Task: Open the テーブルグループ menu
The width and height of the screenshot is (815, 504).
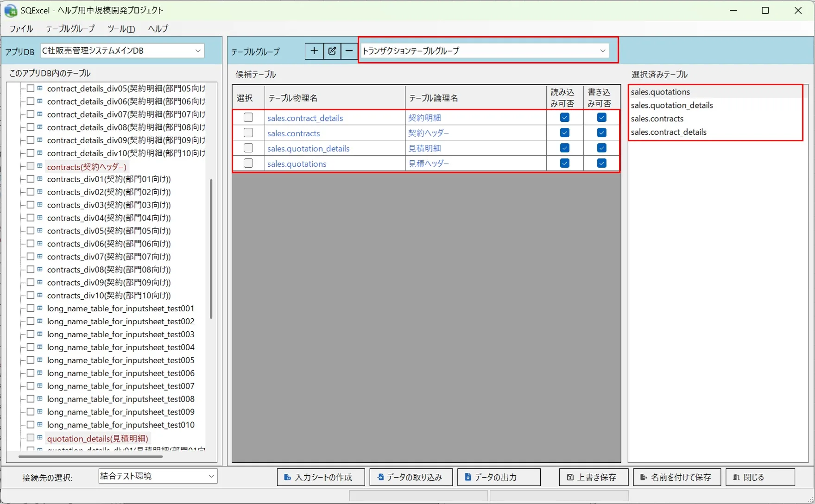Action: pos(70,29)
